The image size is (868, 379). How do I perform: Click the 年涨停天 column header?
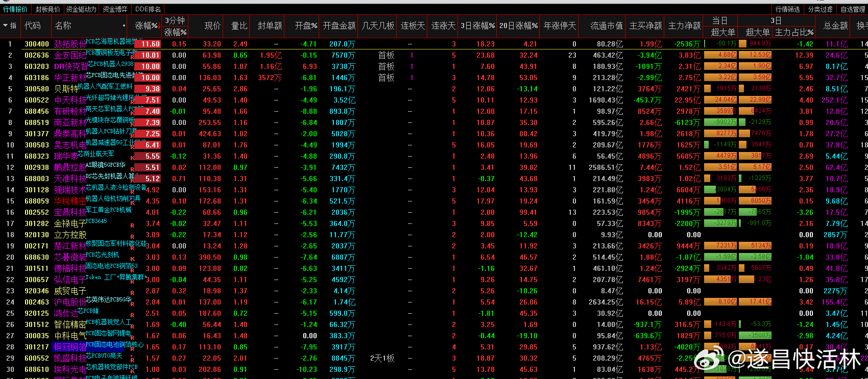click(x=560, y=26)
